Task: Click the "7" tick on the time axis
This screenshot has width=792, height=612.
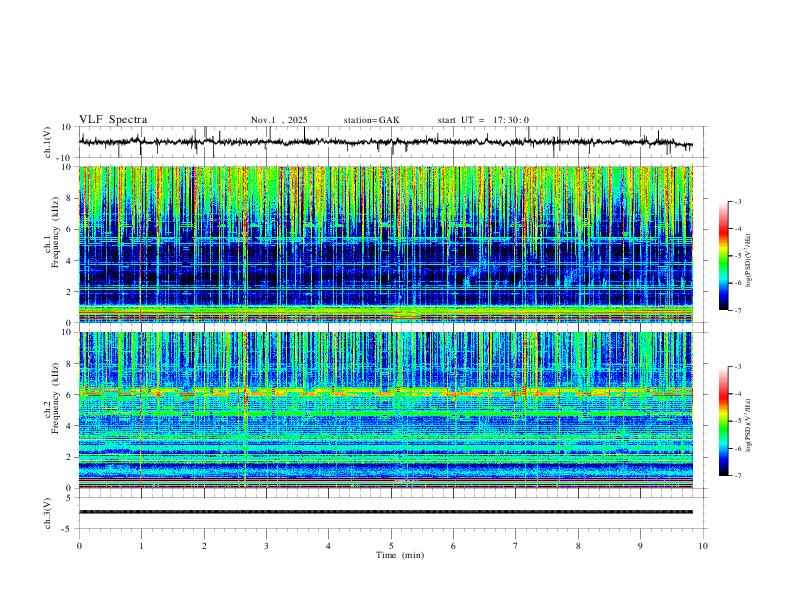Action: coord(516,546)
